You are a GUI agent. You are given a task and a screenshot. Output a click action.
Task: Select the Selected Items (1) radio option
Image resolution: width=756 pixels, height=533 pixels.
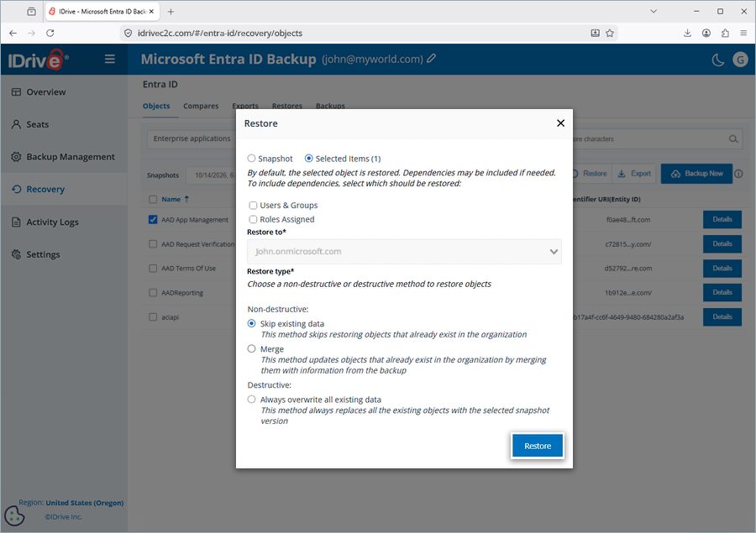(x=309, y=158)
